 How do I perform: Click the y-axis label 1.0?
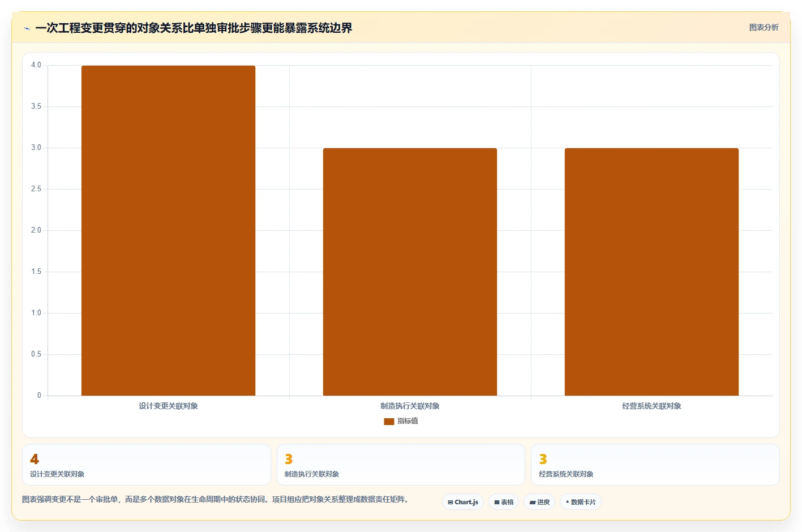(x=36, y=313)
